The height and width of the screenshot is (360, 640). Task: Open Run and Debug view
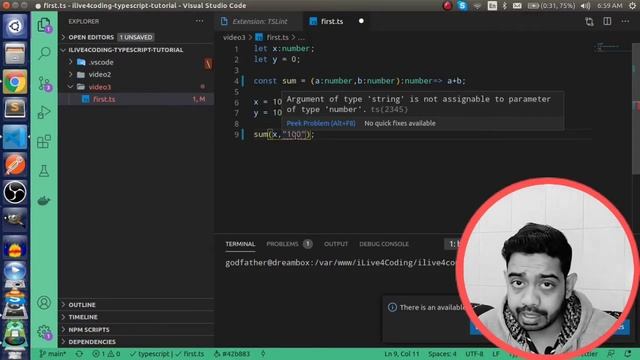click(x=44, y=112)
